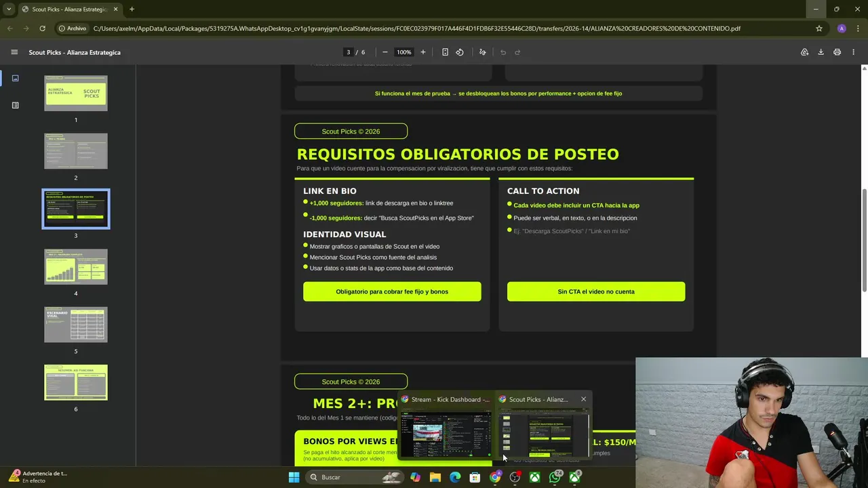Open File Explorer from taskbar
Viewport: 868px width, 488px height.
tap(435, 477)
